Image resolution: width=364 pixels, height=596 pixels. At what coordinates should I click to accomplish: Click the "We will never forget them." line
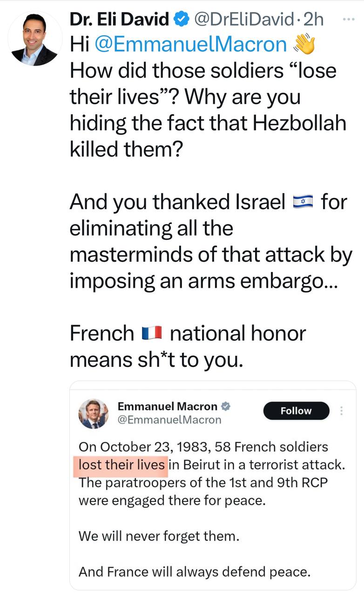pyautogui.click(x=159, y=536)
